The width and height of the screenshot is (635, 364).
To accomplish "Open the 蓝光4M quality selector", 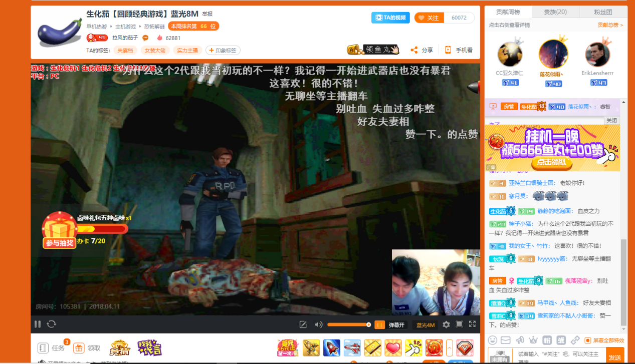I will click(426, 325).
